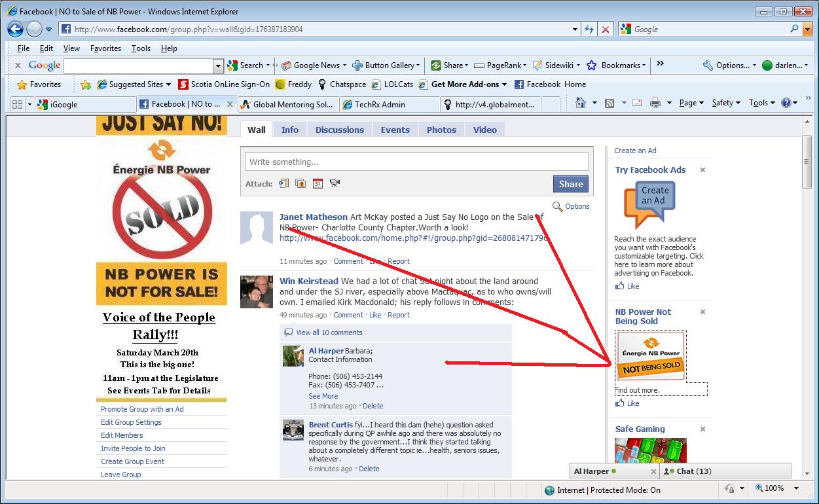819x504 pixels.
Task: Open the Chat (13) bar
Action: click(x=725, y=471)
